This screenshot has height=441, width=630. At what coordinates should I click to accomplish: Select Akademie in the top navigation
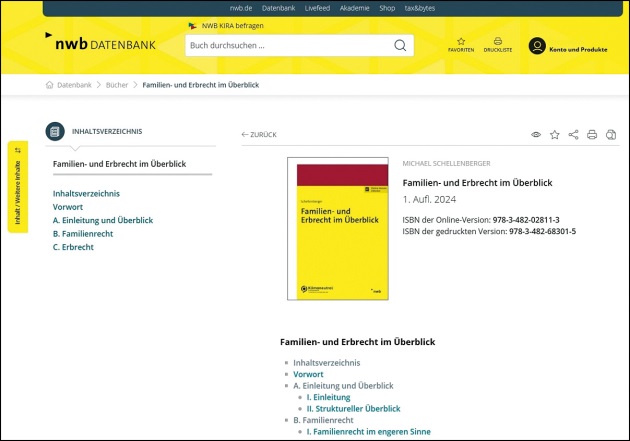tap(354, 7)
